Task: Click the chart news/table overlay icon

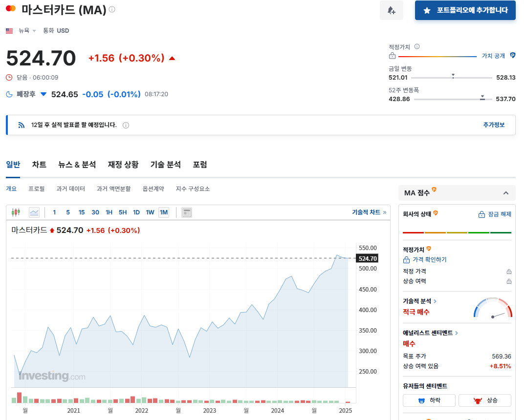Action: (187, 212)
